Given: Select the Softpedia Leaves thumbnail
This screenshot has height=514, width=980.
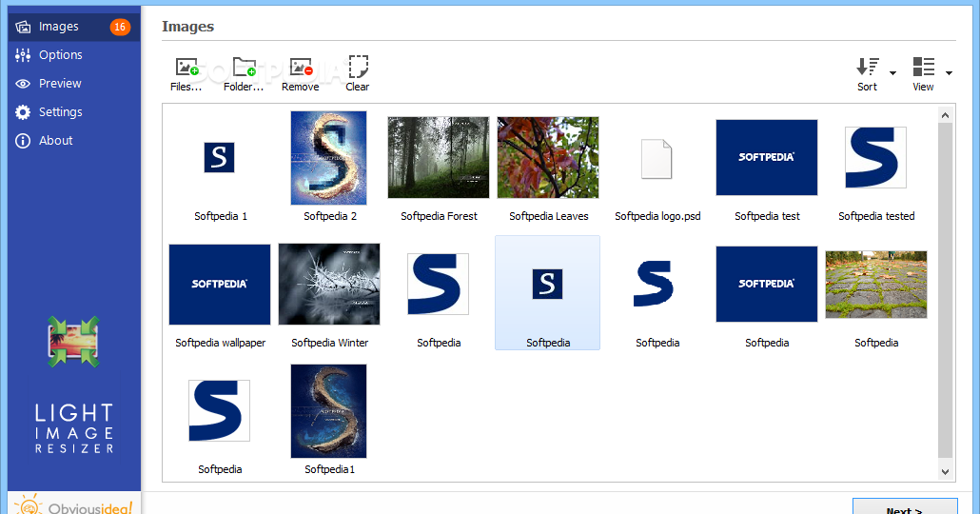Looking at the screenshot, I should point(548,158).
